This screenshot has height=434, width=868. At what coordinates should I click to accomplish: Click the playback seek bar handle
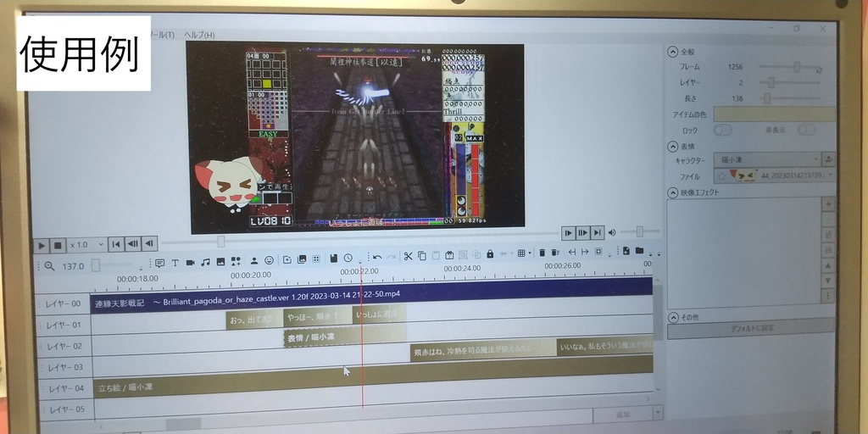click(221, 242)
